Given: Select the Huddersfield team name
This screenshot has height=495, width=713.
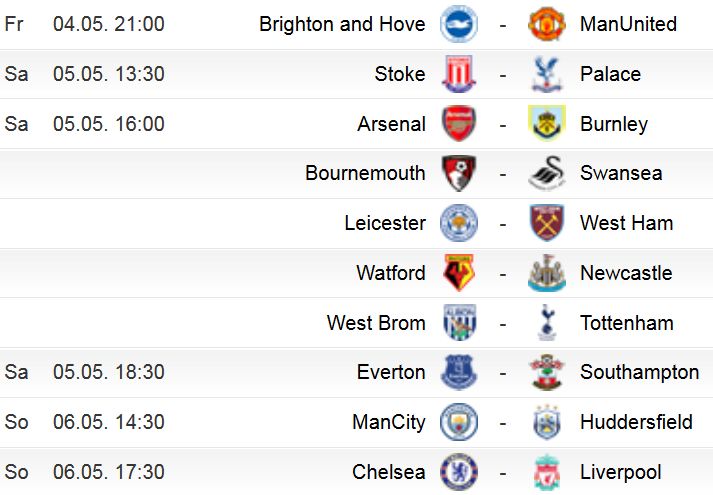Looking at the screenshot, I should point(636,422).
